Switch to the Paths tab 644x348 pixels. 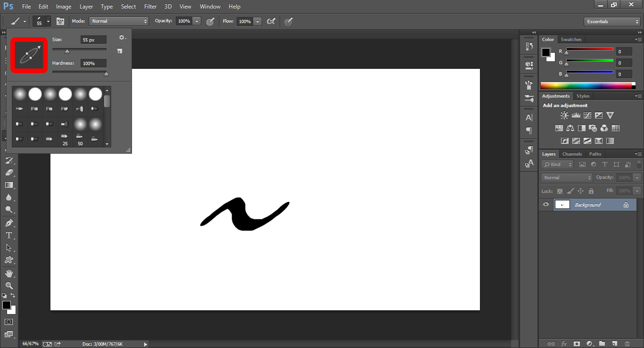click(x=595, y=154)
